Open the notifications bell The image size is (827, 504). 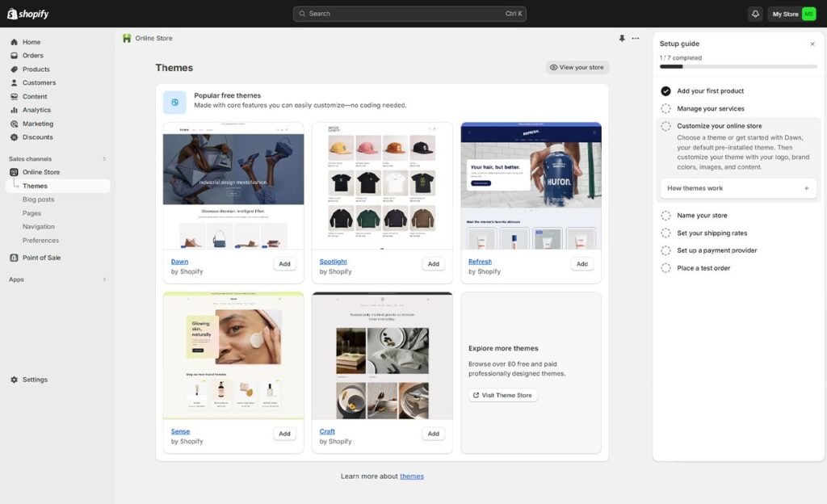[755, 14]
